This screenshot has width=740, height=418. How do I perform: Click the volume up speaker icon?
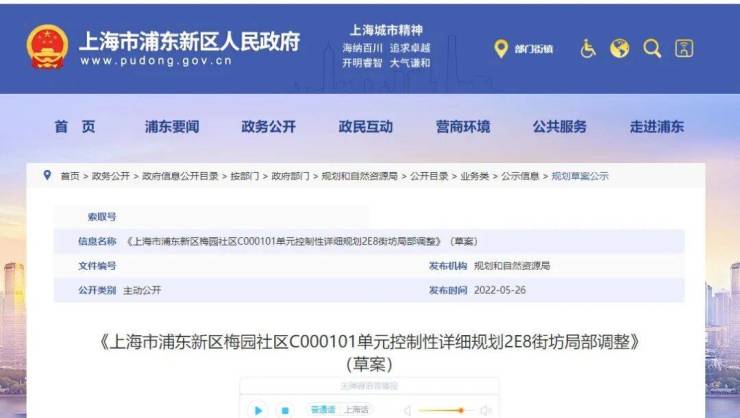pos(485,410)
